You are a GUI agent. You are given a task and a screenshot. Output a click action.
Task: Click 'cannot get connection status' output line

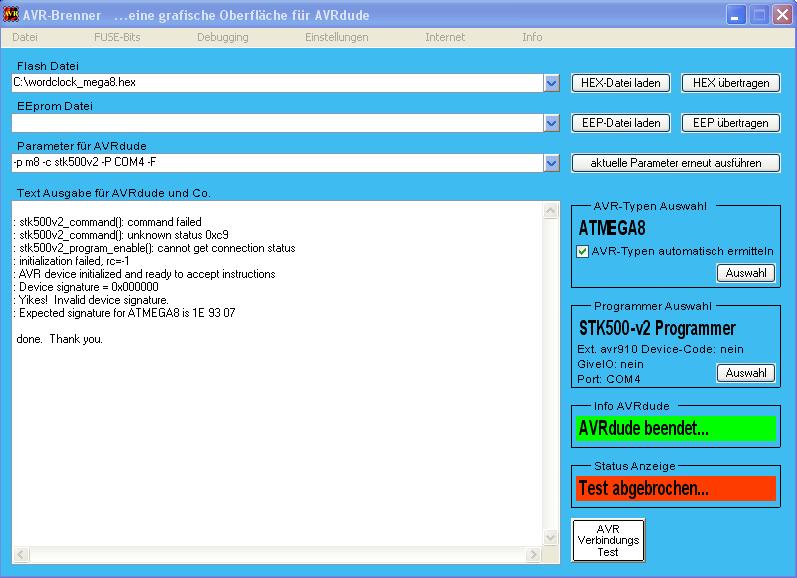pyautogui.click(x=155, y=248)
